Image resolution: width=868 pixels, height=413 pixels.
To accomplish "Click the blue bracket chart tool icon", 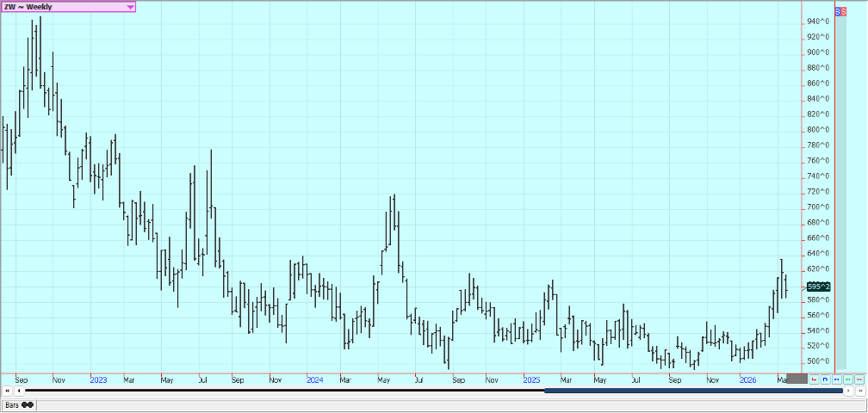I will point(825,379).
